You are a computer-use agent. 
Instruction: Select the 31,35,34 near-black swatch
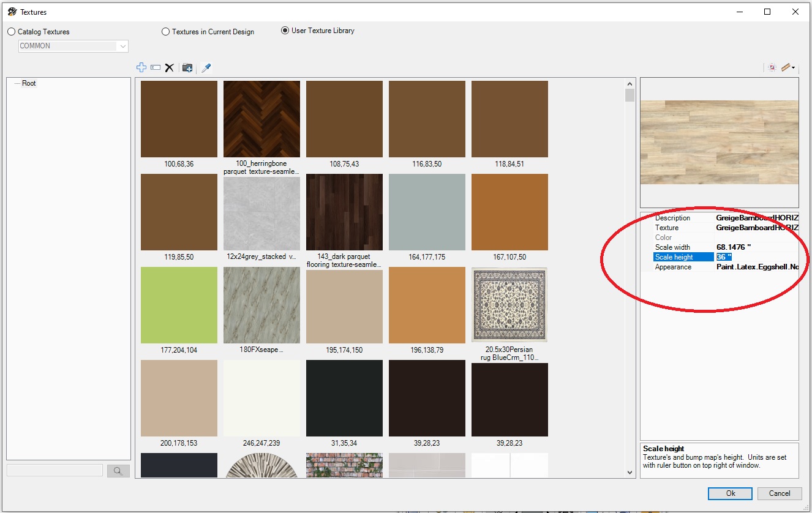pyautogui.click(x=344, y=399)
